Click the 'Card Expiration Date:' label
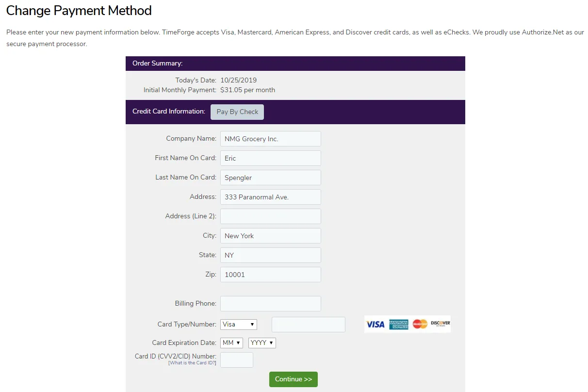 [x=184, y=343]
